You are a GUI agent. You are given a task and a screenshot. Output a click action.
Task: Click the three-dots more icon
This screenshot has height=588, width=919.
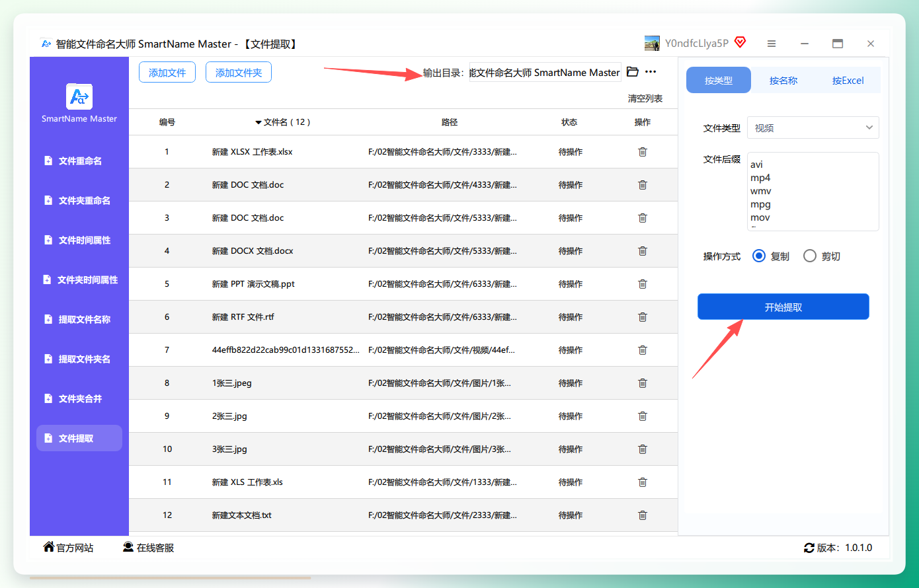(651, 72)
